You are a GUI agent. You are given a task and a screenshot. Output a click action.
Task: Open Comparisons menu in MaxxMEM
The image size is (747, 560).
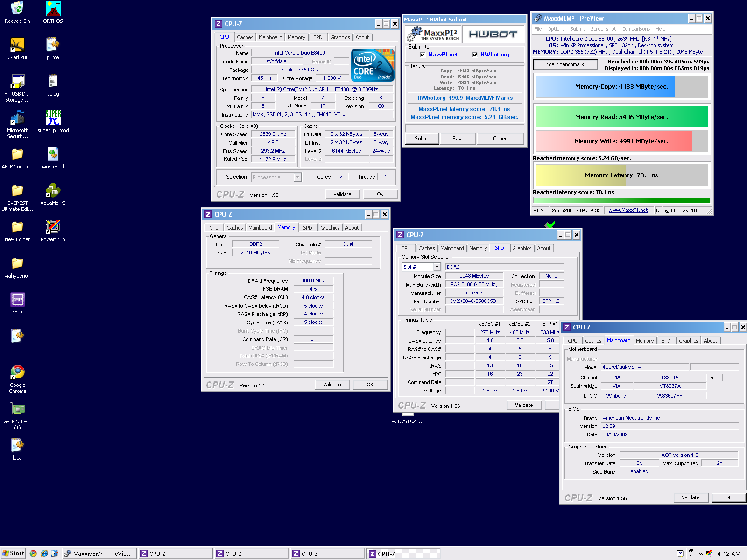click(x=635, y=29)
